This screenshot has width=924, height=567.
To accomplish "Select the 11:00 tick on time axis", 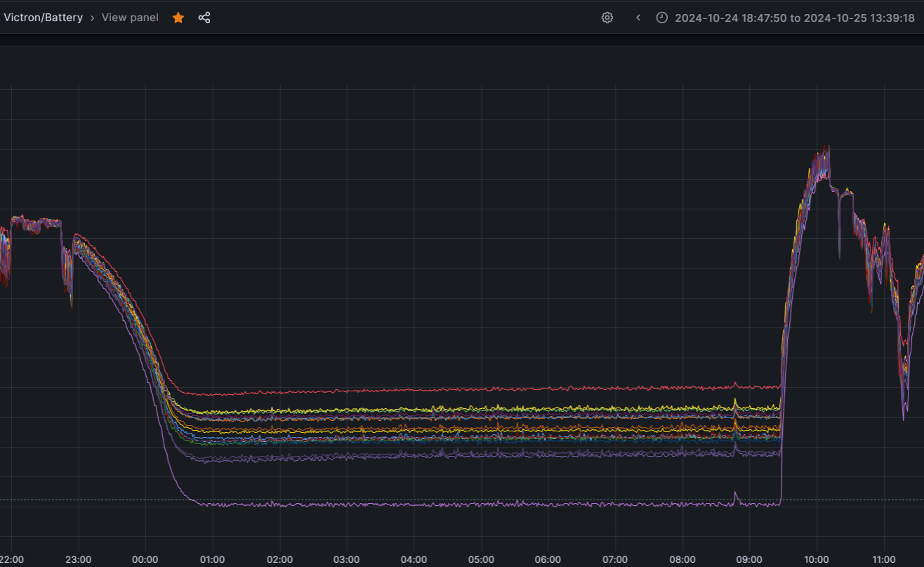I will coord(883,559).
